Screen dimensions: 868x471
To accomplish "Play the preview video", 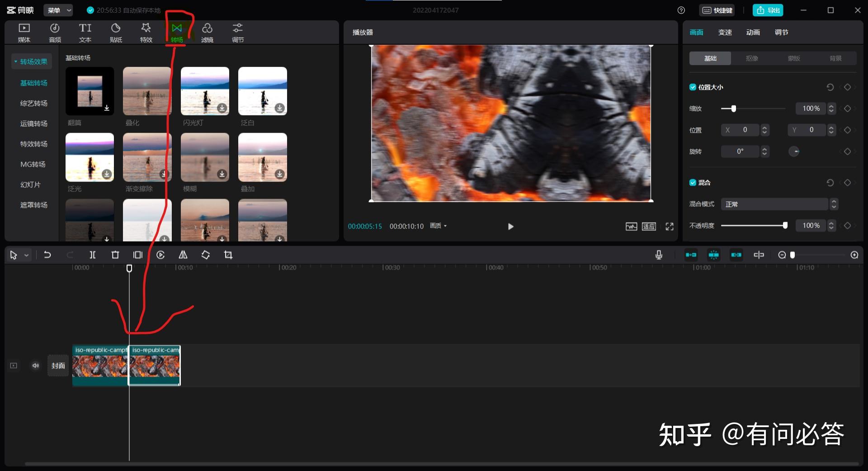I will (510, 226).
